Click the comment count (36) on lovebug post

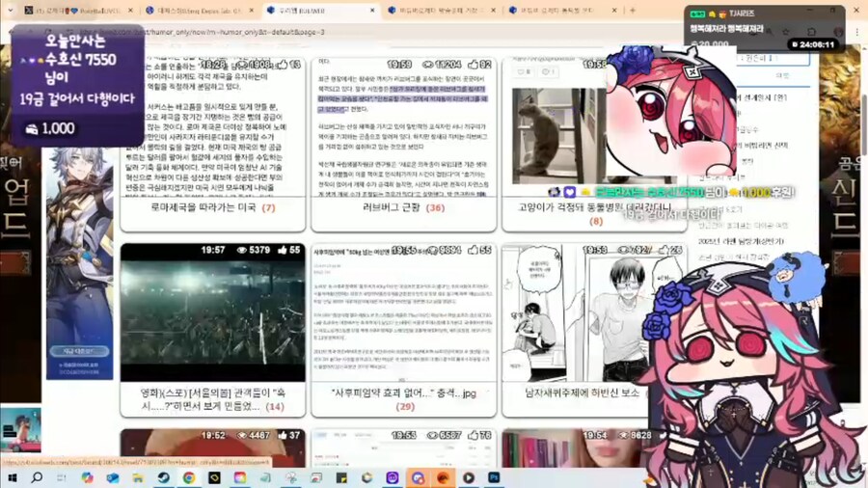click(436, 208)
